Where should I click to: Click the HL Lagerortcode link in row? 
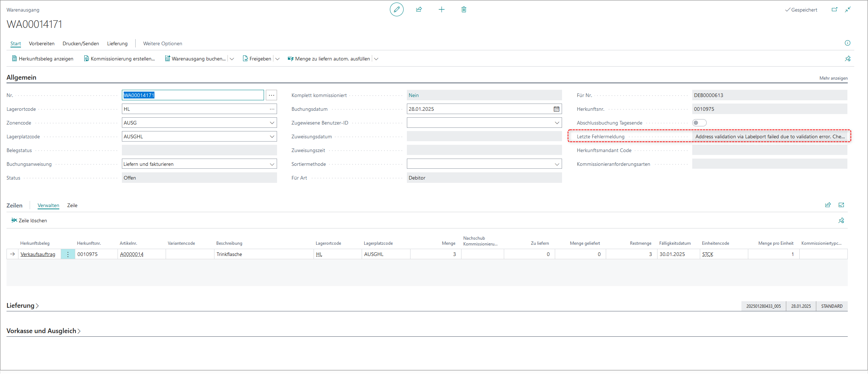pyautogui.click(x=319, y=254)
